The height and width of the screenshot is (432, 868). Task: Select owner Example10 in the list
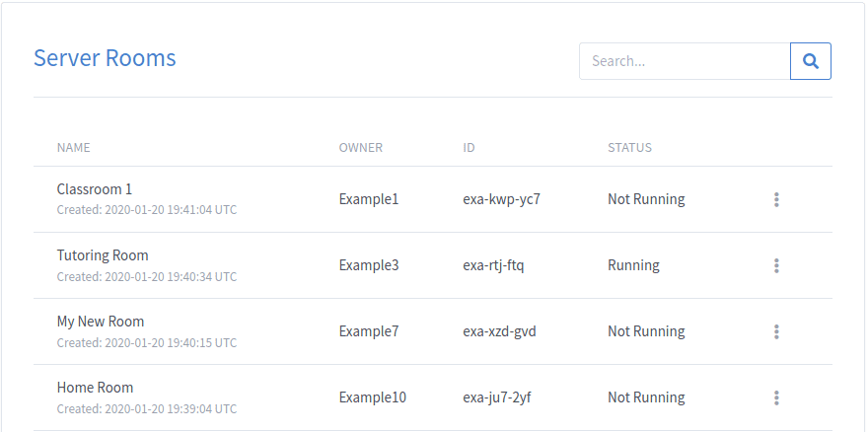[x=373, y=397]
